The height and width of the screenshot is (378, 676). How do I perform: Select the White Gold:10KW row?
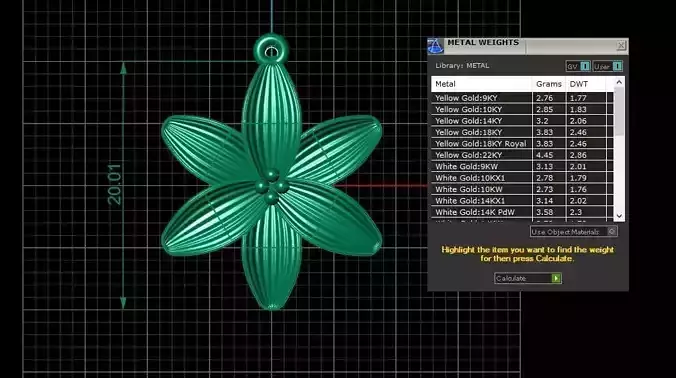point(522,189)
